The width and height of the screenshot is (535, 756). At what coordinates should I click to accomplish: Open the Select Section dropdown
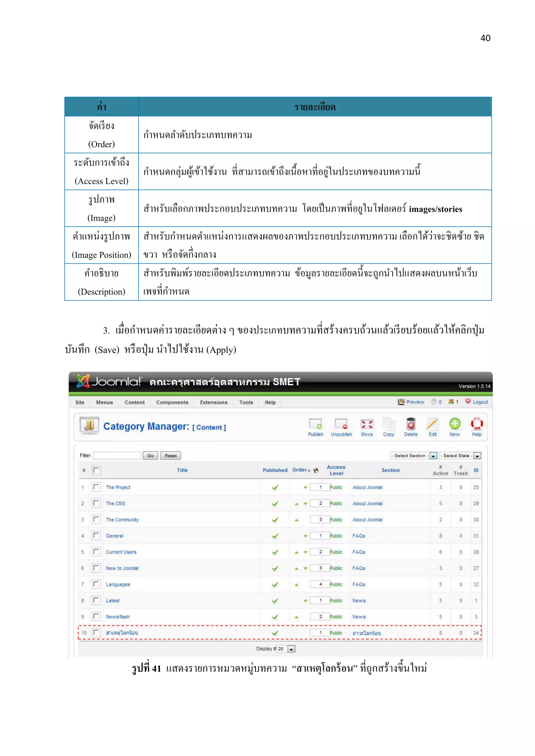point(414,456)
